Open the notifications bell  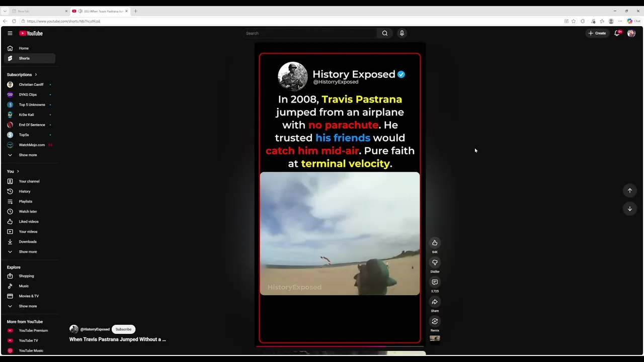pyautogui.click(x=617, y=33)
